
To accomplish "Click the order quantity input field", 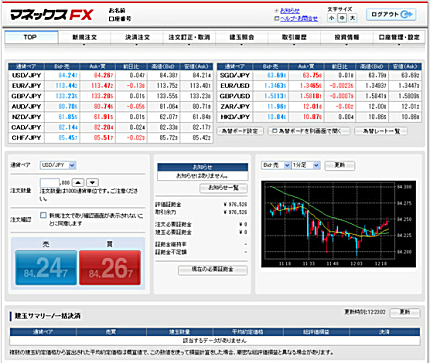I will tap(50, 182).
